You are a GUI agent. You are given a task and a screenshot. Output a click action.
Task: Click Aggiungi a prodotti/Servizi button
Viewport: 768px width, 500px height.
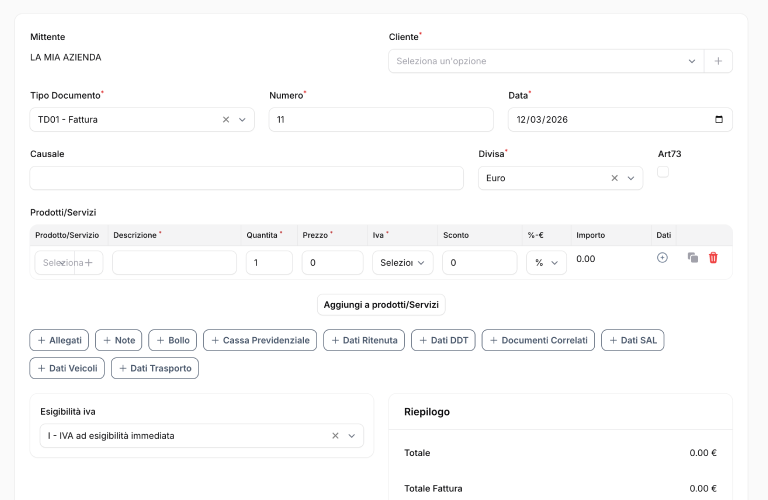point(381,304)
